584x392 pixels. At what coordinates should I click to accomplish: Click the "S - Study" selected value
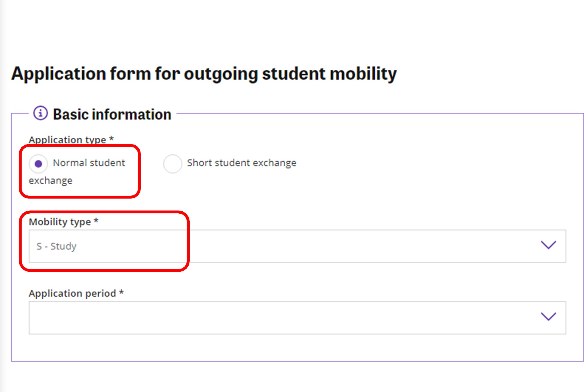click(56, 246)
